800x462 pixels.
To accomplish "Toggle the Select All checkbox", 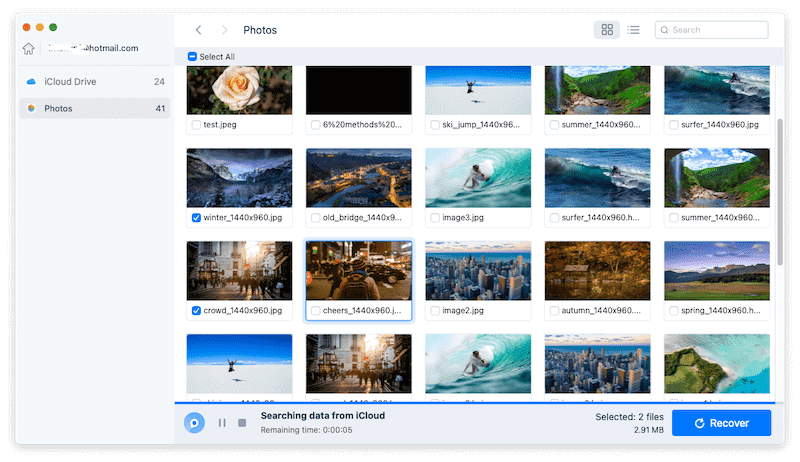I will [x=192, y=57].
